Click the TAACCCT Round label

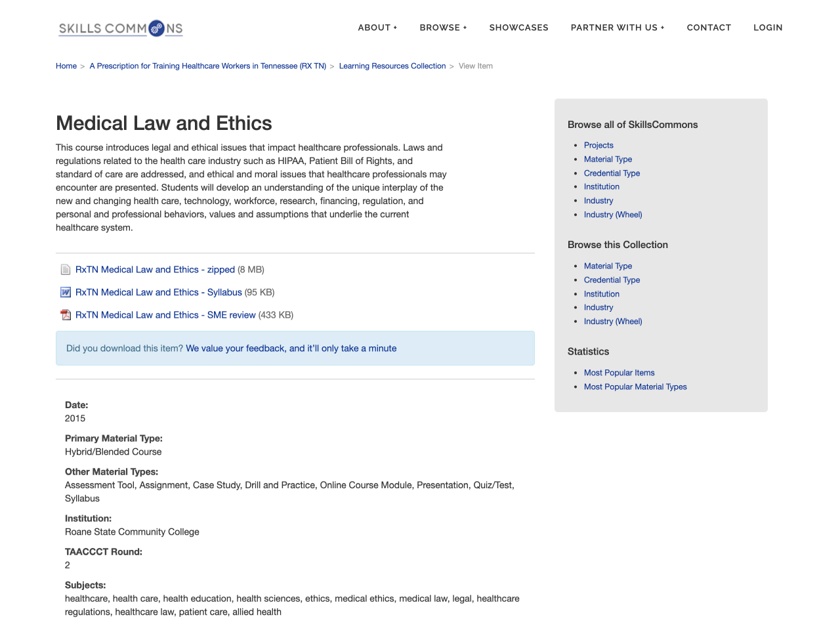(104, 552)
